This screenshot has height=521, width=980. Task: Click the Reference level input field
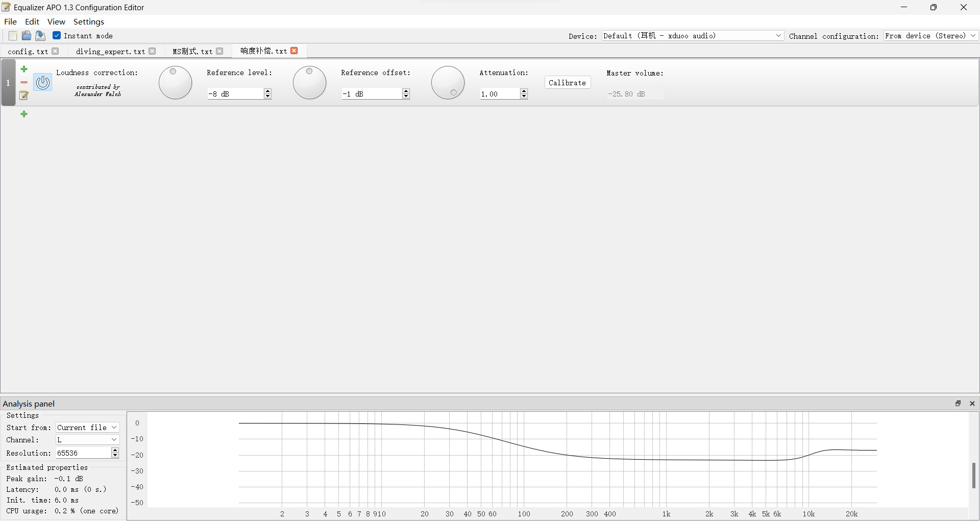click(236, 94)
